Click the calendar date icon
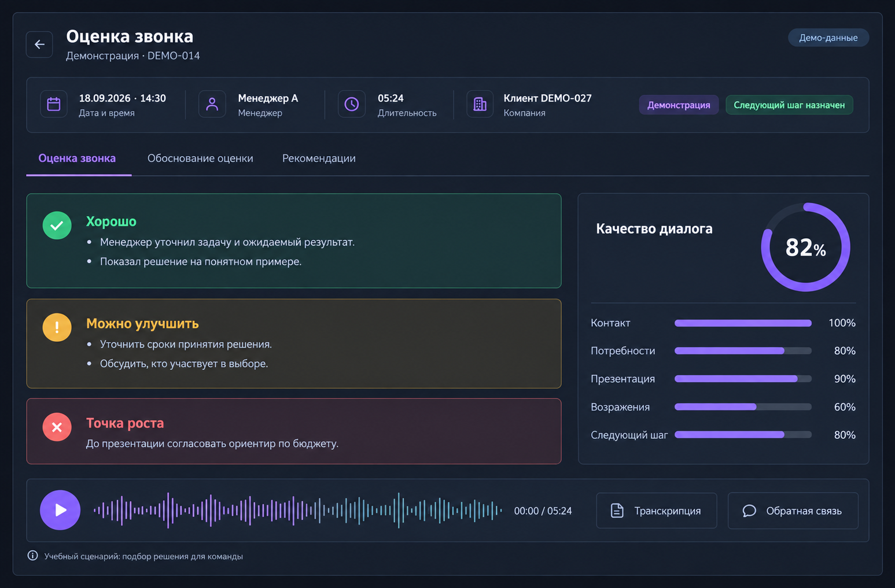 [54, 105]
